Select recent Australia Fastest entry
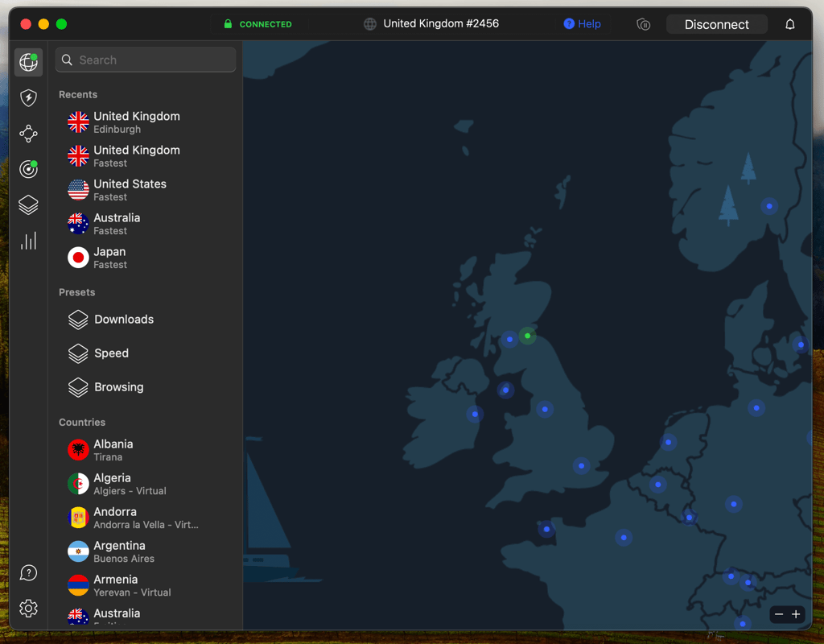The height and width of the screenshot is (644, 824). [x=147, y=224]
